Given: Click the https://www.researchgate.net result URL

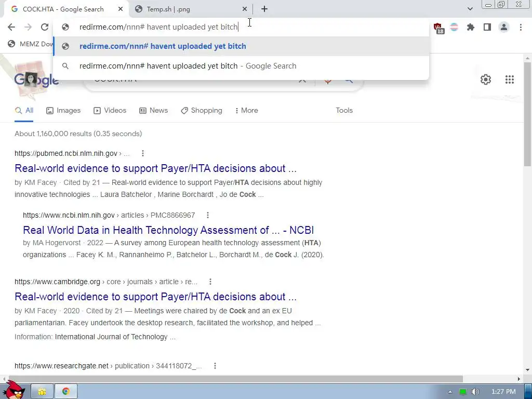Looking at the screenshot, I should (x=61, y=366).
